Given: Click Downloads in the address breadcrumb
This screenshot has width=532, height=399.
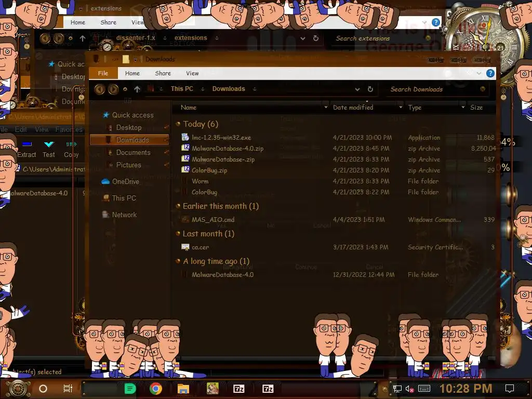Looking at the screenshot, I should [229, 89].
